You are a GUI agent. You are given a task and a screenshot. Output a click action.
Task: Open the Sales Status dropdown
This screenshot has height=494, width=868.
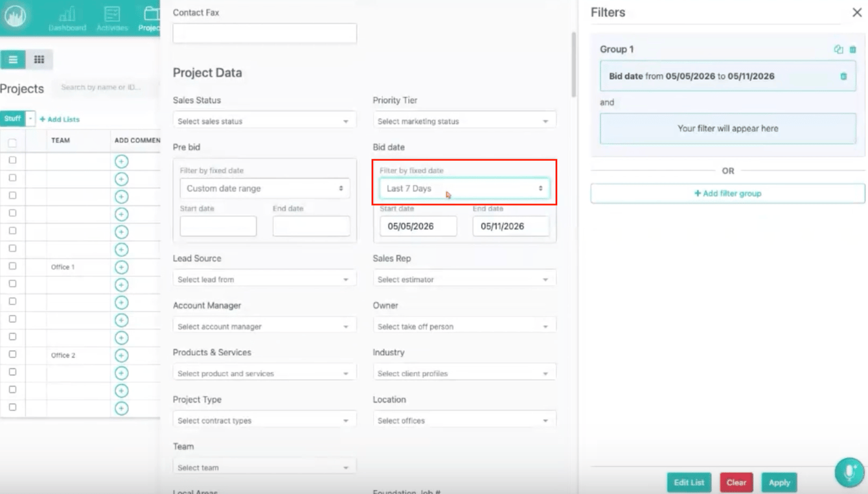coord(264,121)
